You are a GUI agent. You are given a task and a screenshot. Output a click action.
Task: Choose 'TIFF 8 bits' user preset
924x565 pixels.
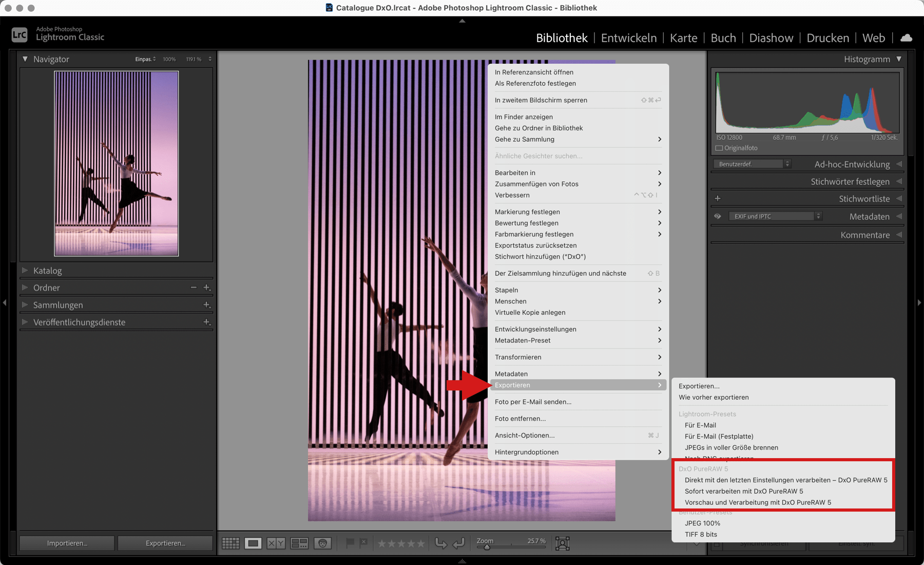click(701, 534)
